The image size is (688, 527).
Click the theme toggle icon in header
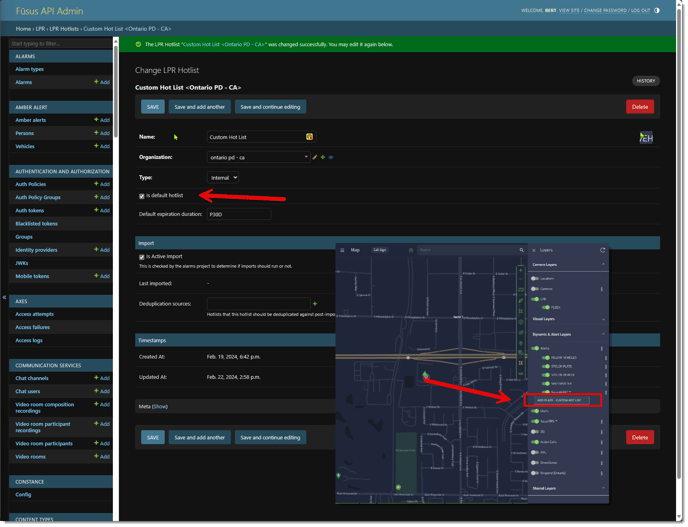[657, 10]
